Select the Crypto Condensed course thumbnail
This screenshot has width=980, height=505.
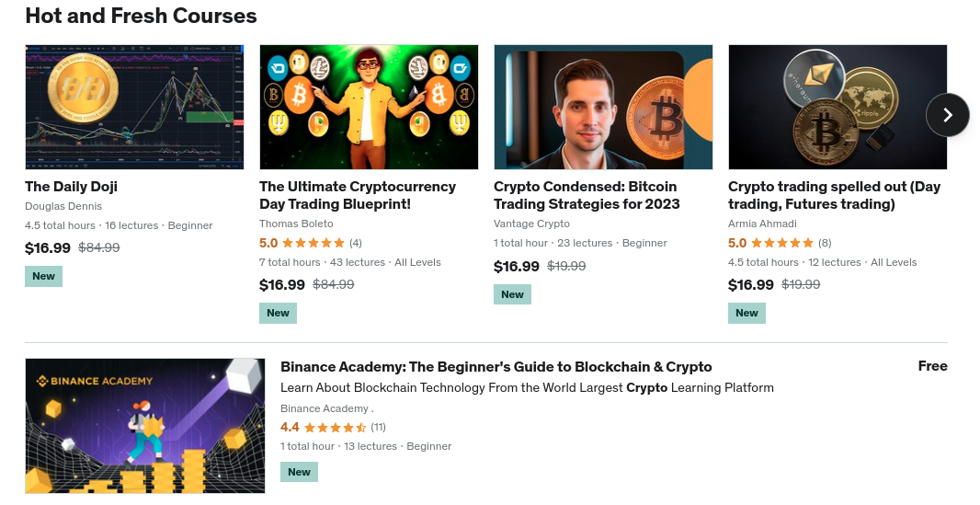click(603, 107)
